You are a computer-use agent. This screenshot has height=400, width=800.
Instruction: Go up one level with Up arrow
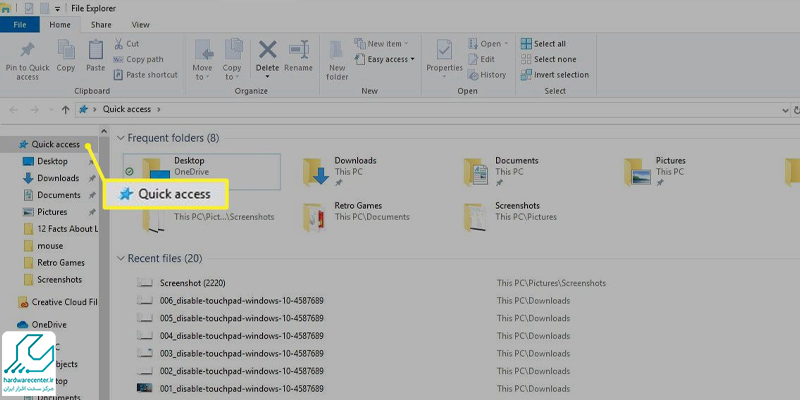(x=65, y=110)
